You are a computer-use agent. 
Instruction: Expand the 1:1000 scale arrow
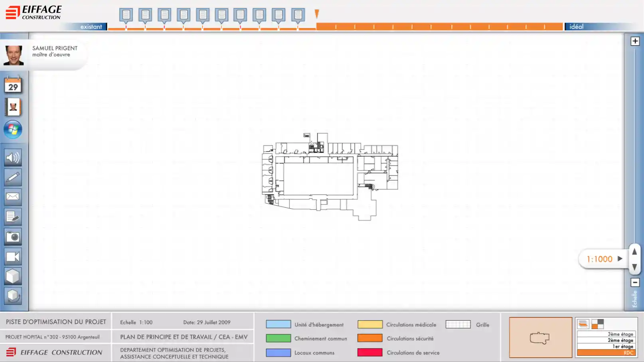[620, 259]
